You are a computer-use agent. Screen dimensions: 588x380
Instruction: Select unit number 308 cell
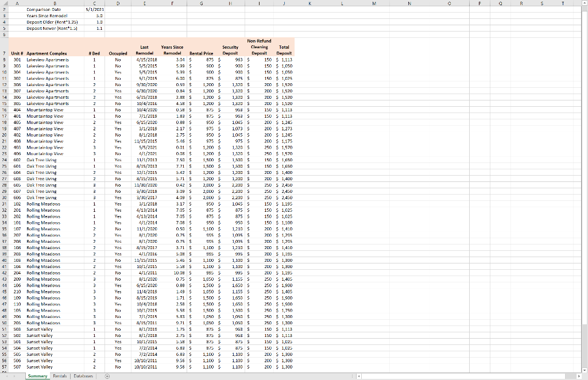pyautogui.click(x=17, y=85)
